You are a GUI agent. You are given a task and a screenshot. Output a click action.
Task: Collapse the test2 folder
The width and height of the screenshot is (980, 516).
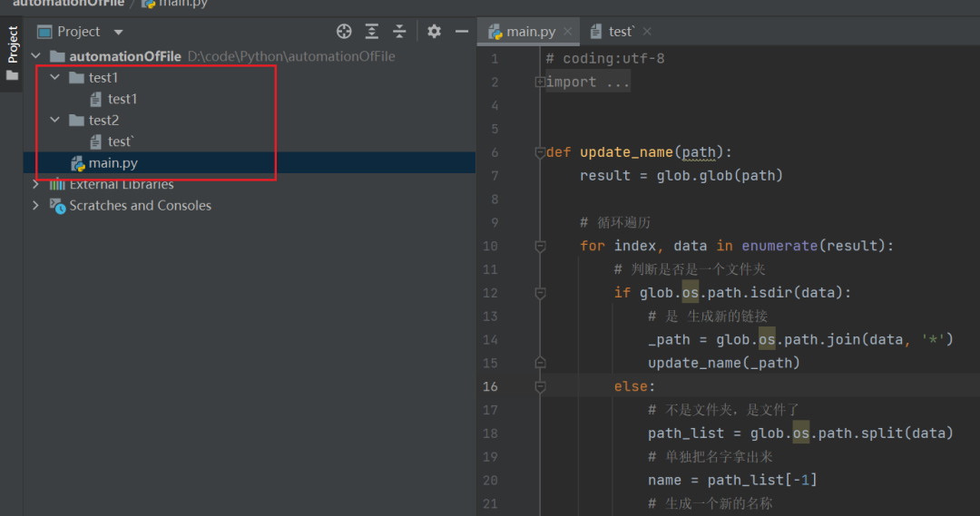55,120
